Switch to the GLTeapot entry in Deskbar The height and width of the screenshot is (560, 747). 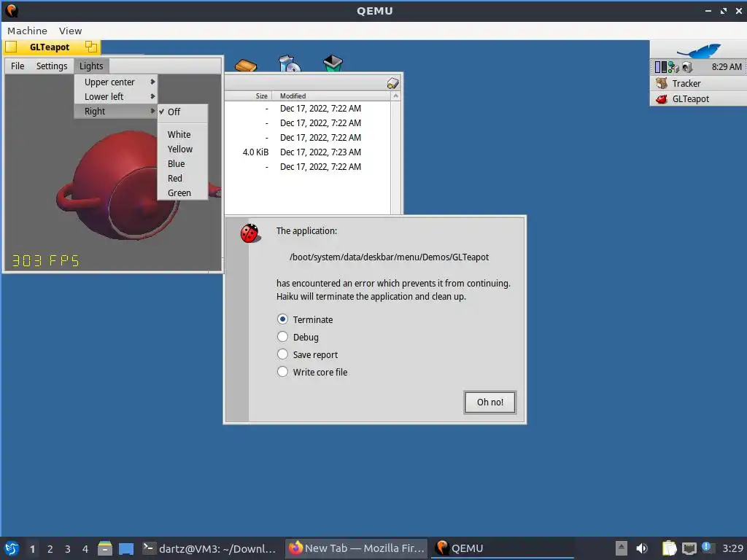(698, 99)
